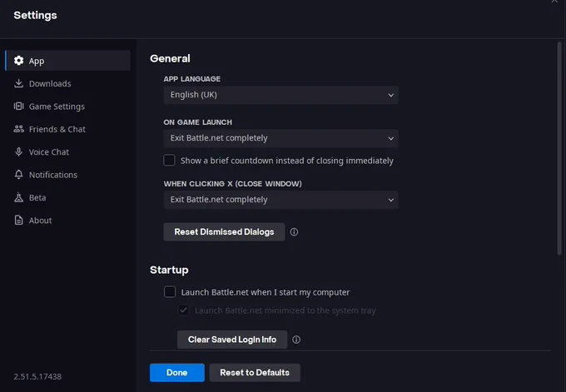Viewport: 566px width, 392px height.
Task: Click the Reset Dismissed Dialogs button
Action: pyautogui.click(x=224, y=231)
